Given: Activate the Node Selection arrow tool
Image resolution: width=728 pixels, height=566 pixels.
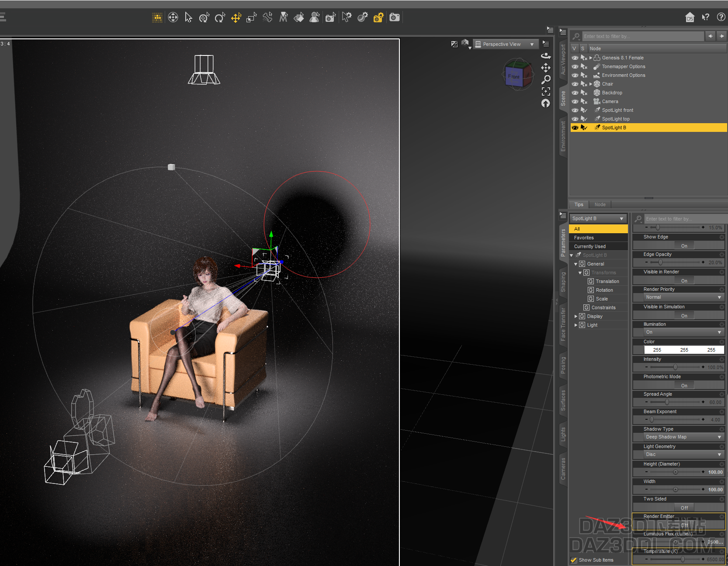Looking at the screenshot, I should coord(188,17).
